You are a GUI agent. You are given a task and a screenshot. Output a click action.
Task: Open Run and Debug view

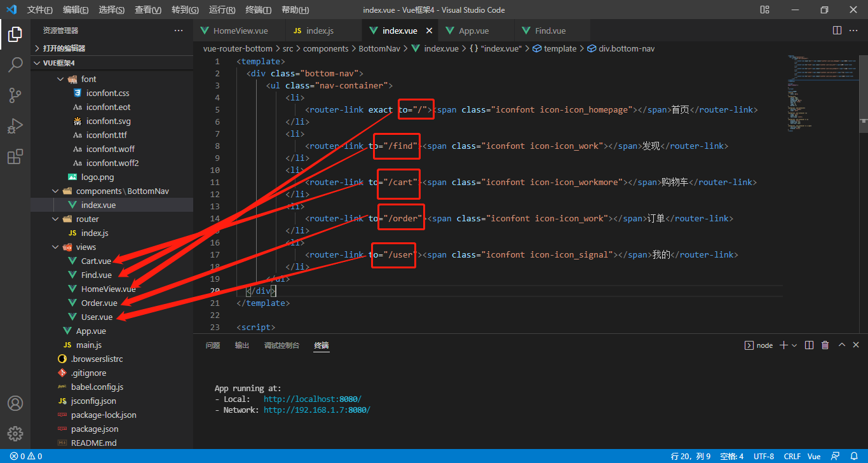coord(15,126)
